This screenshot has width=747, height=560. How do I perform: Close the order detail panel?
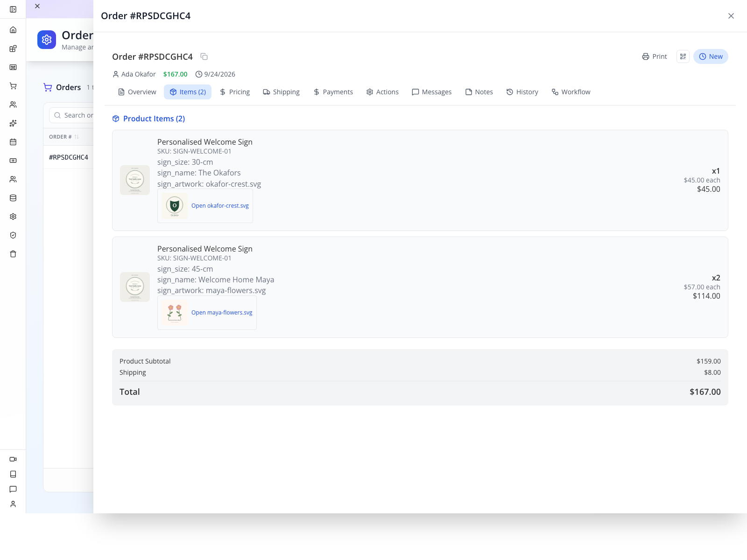(x=731, y=16)
